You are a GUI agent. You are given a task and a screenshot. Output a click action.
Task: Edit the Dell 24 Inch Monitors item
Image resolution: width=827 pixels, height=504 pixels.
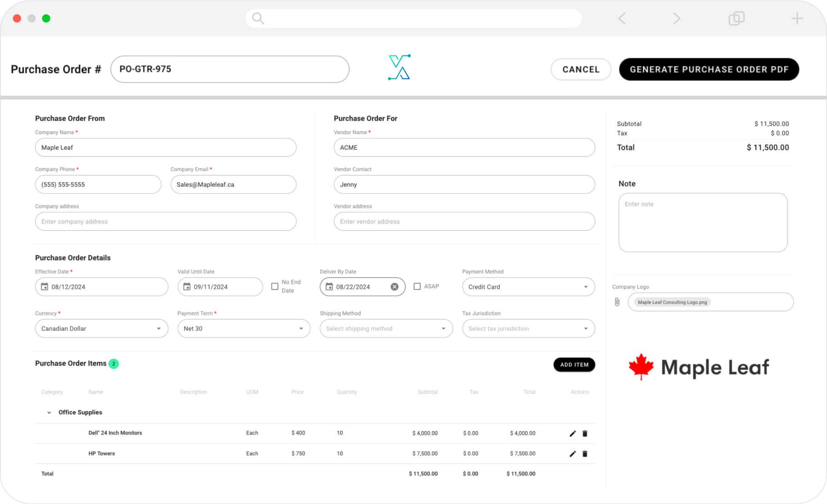[572, 433]
